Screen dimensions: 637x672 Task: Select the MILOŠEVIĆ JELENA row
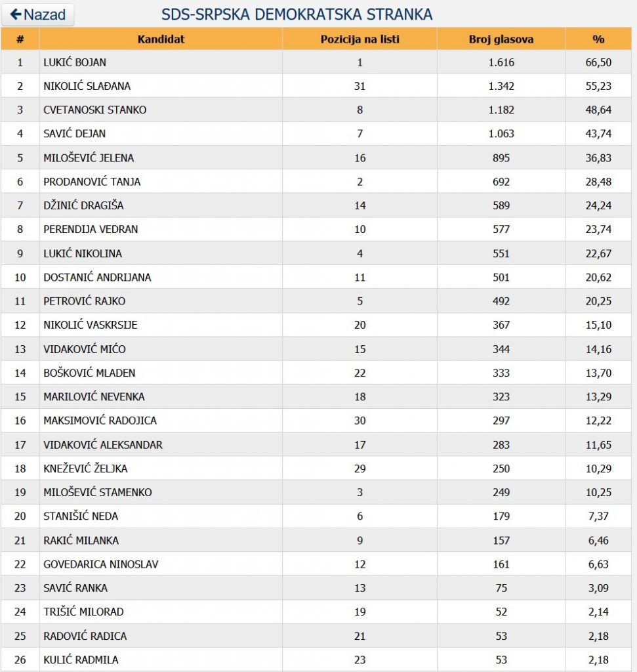[316, 157]
